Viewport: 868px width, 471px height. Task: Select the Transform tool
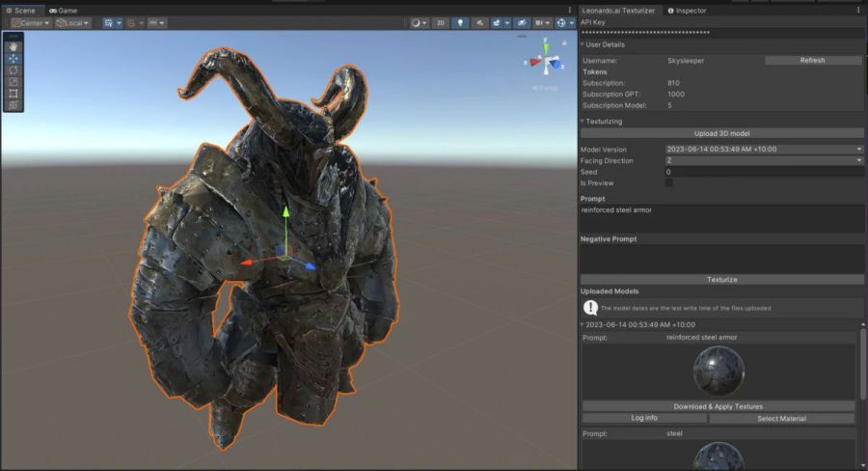point(14,105)
